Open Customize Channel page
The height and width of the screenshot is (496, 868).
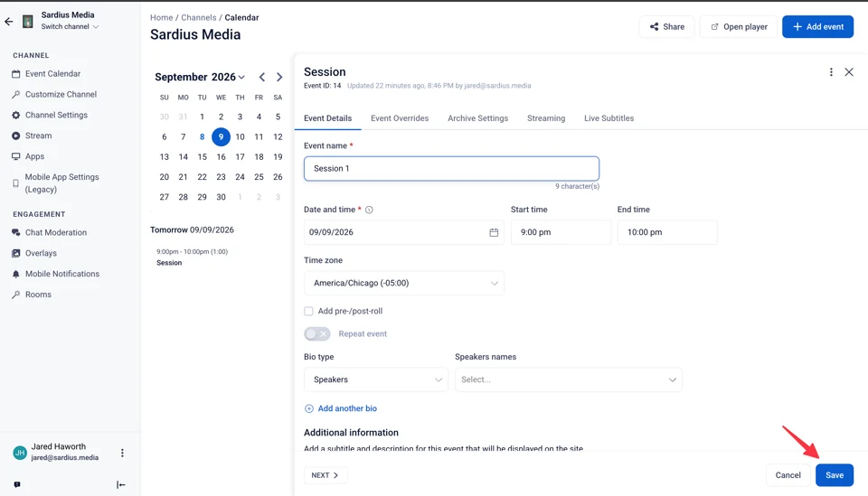(x=61, y=94)
